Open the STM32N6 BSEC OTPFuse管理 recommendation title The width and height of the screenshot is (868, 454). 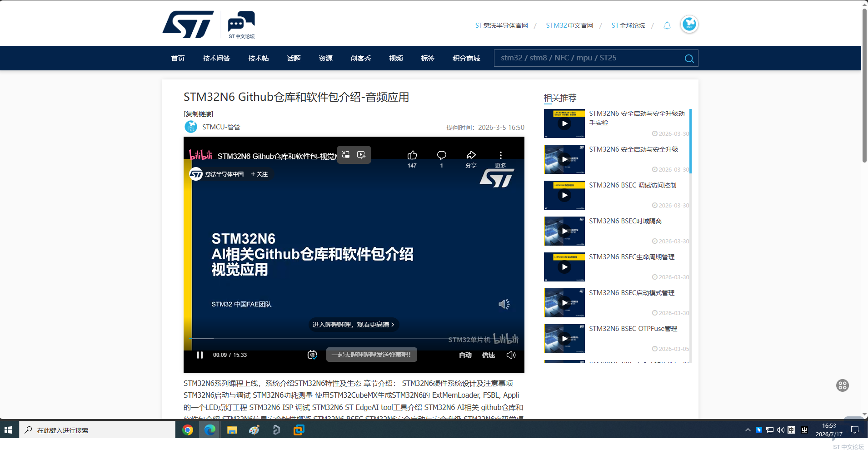pos(633,329)
